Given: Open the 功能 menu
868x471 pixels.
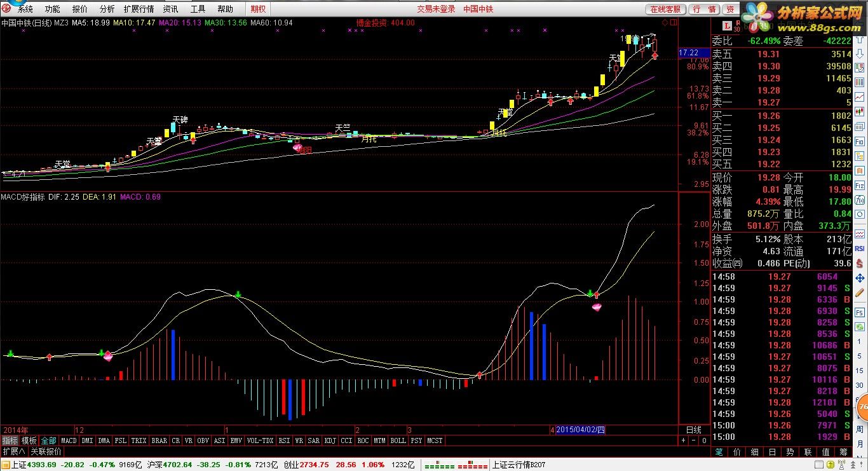Looking at the screenshot, I should (x=53, y=9).
